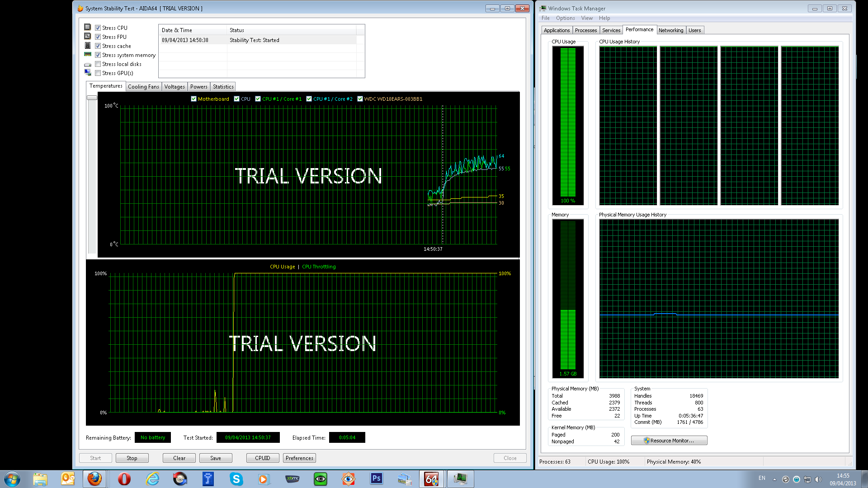Open Resource Monitor
Viewport: 868px width, 488px height.
click(669, 441)
